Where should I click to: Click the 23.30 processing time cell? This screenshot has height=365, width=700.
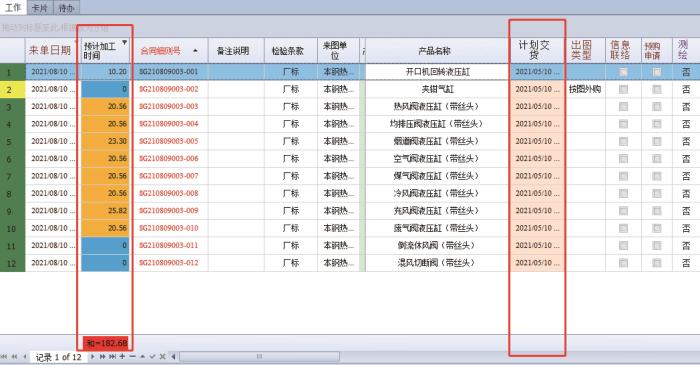pos(105,141)
